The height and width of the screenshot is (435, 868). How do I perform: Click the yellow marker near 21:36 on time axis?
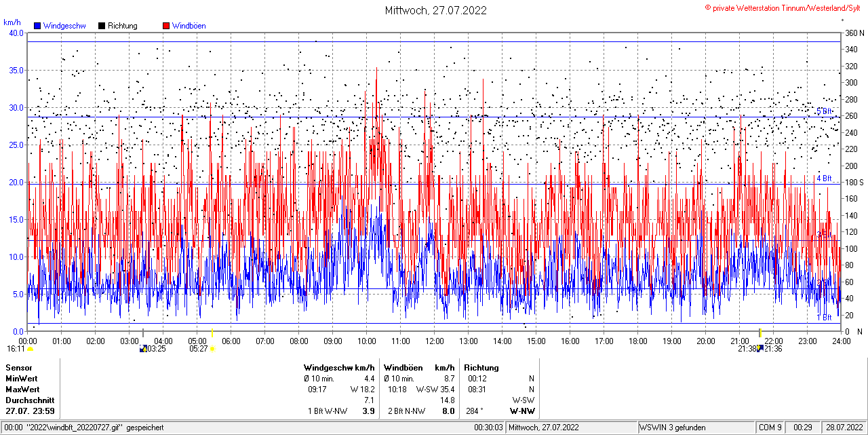pos(760,333)
